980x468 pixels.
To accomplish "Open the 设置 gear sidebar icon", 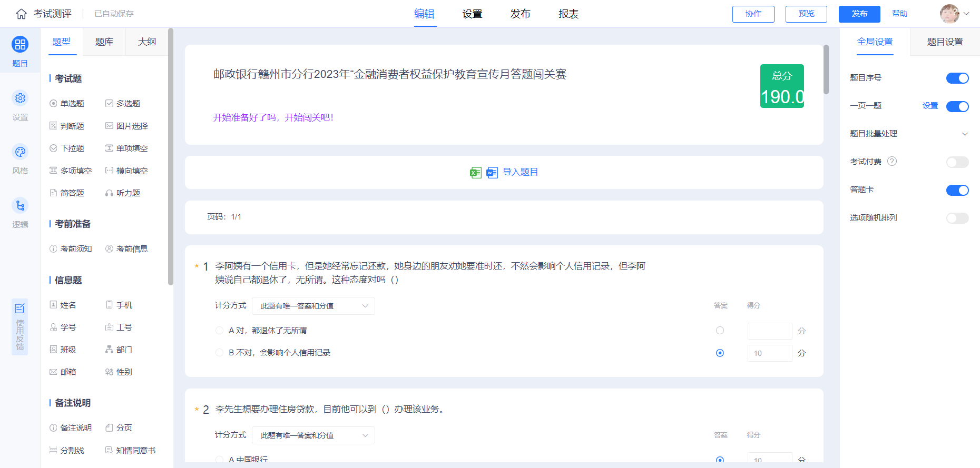I will click(20, 98).
